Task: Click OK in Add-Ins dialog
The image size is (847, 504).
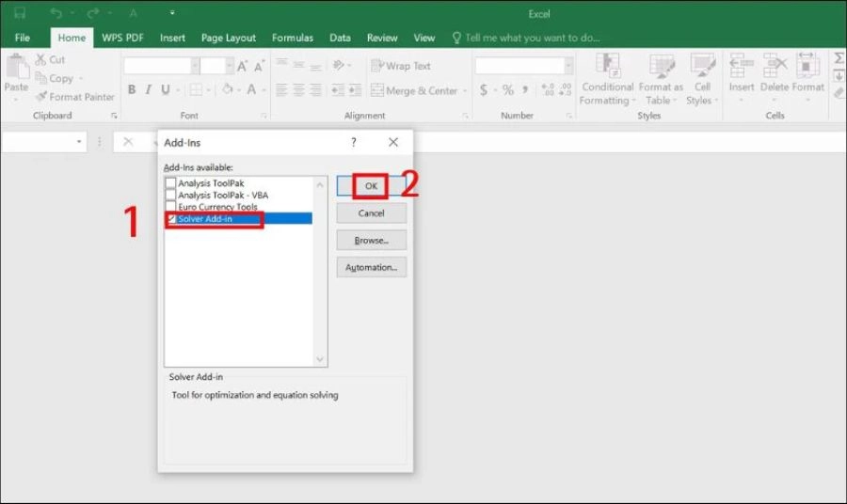Action: (x=371, y=186)
